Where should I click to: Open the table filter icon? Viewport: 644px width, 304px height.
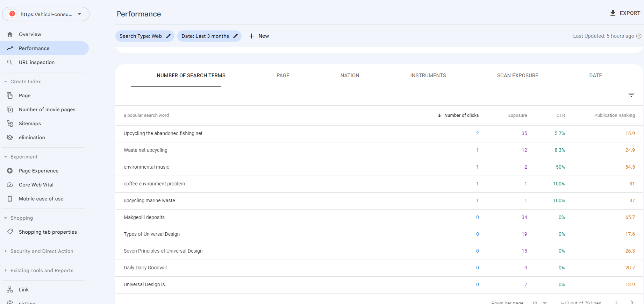coord(631,95)
